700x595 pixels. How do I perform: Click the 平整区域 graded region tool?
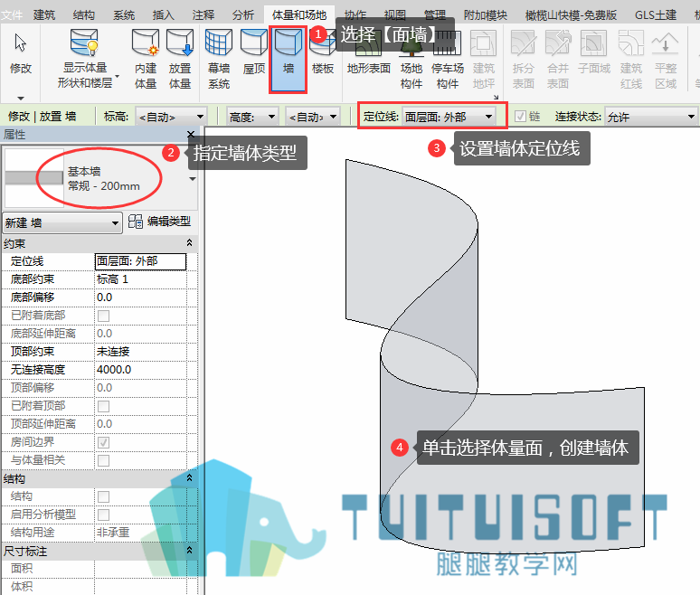[x=666, y=60]
